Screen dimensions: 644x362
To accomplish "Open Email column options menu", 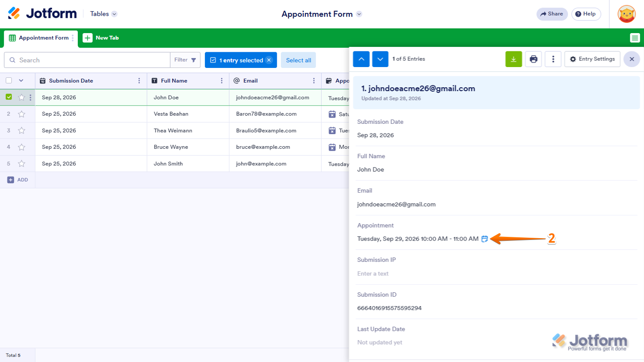I will pos(314,81).
